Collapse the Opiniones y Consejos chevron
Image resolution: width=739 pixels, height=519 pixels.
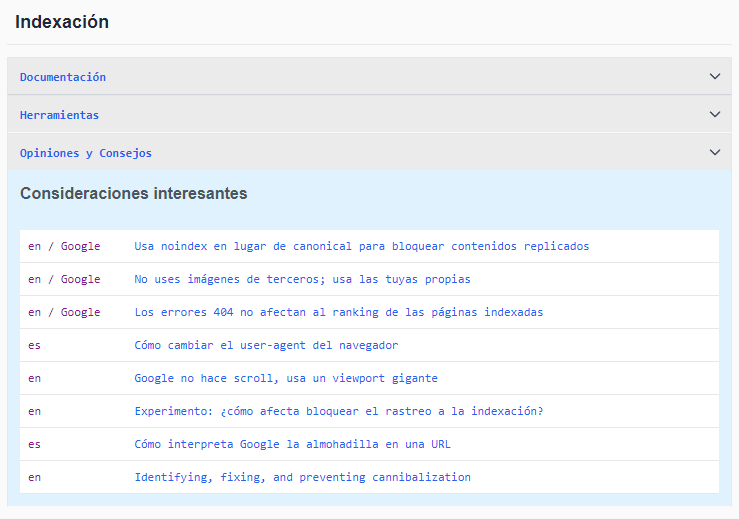[x=714, y=152]
